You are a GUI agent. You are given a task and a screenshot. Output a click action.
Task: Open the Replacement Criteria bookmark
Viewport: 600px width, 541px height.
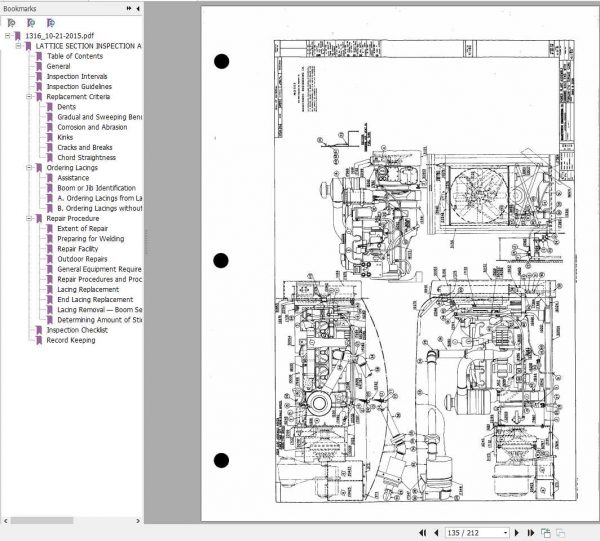78,96
